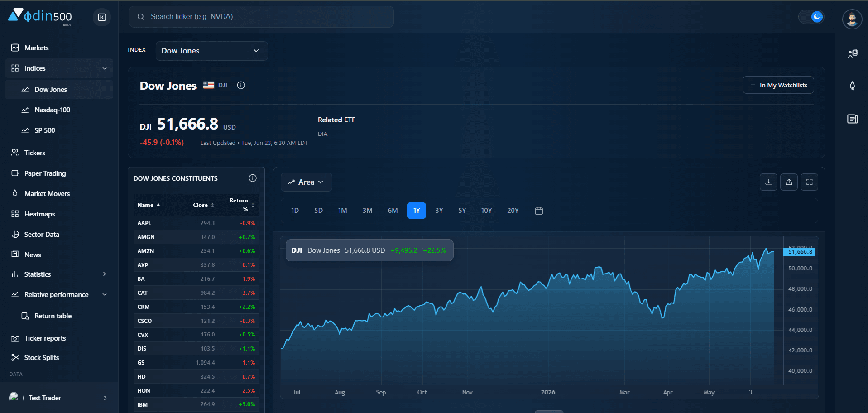The image size is (868, 413).
Task: Click the flame icon in the right rail
Action: [x=852, y=86]
